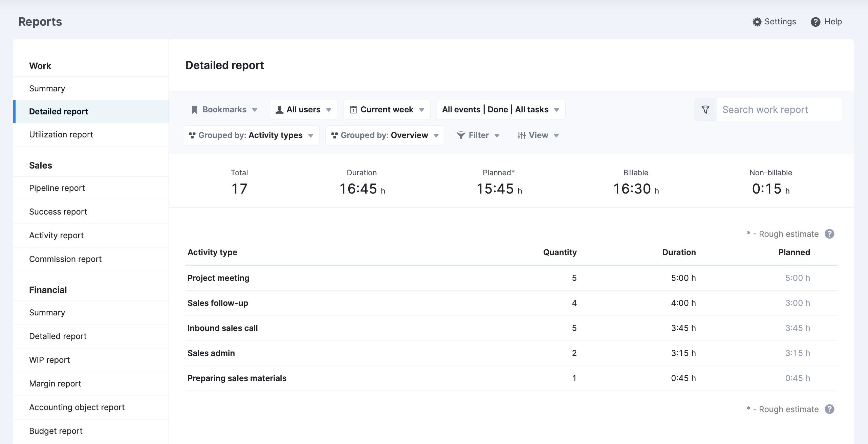The height and width of the screenshot is (444, 868).
Task: Open Utilization report
Action: tap(91, 135)
